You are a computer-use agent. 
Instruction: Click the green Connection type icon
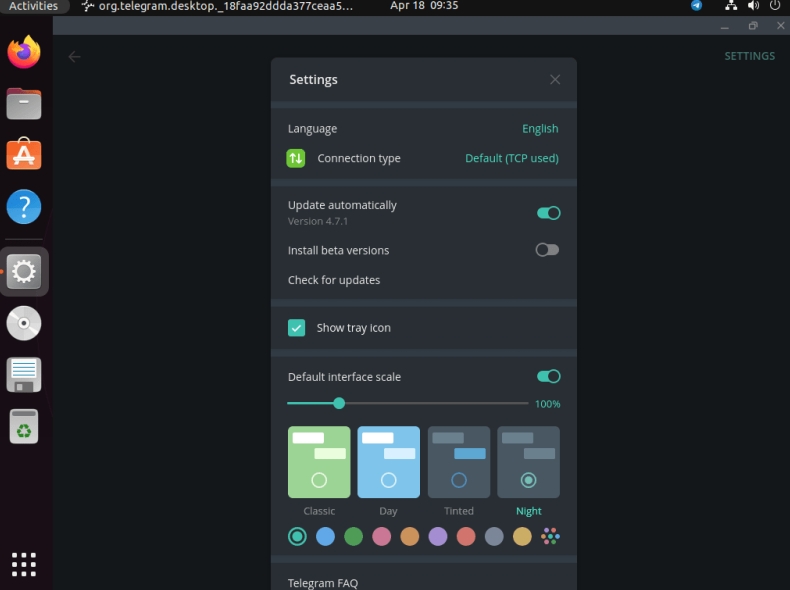pyautogui.click(x=296, y=158)
